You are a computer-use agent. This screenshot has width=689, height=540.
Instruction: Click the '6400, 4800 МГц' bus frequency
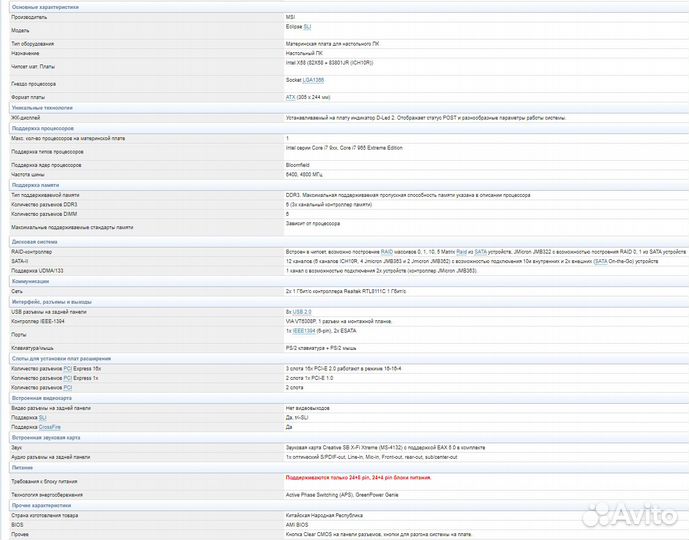point(304,174)
